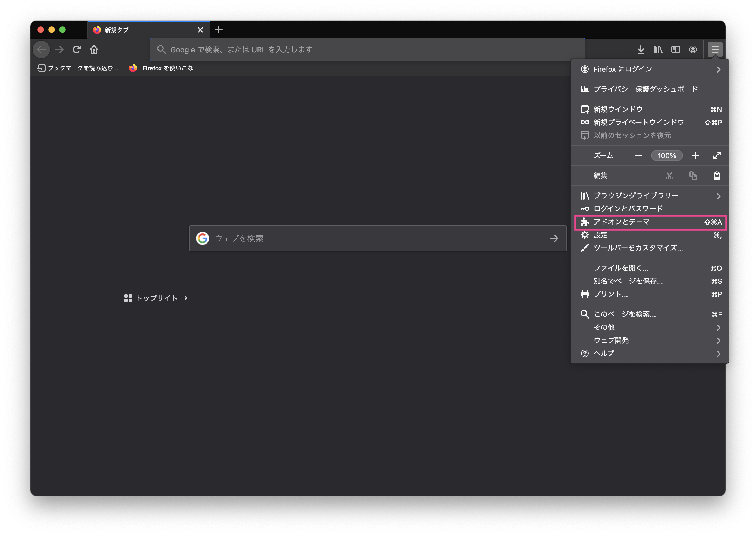Click the paste clipboard icon

click(717, 176)
